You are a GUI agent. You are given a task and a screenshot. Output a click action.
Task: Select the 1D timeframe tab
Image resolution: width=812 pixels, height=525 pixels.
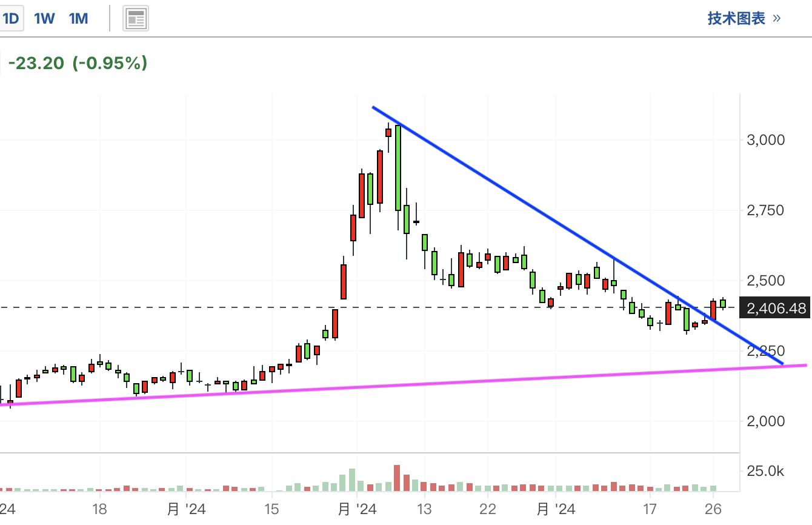[10, 19]
